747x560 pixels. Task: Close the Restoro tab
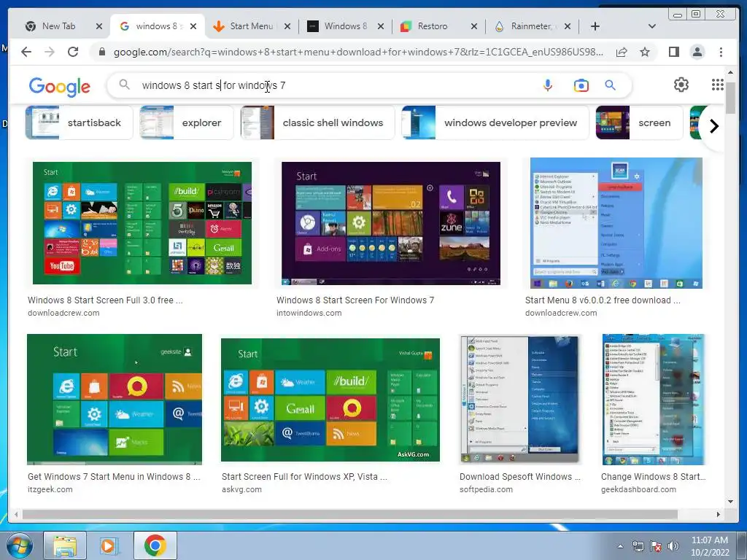pyautogui.click(x=473, y=26)
